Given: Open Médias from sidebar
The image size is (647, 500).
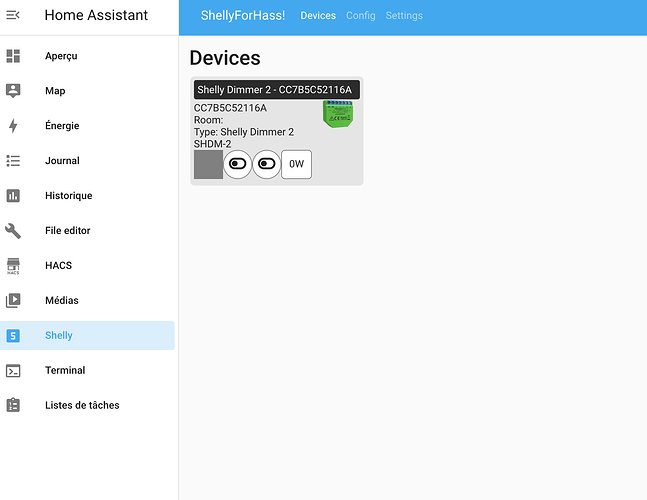Looking at the screenshot, I should click(x=87, y=300).
